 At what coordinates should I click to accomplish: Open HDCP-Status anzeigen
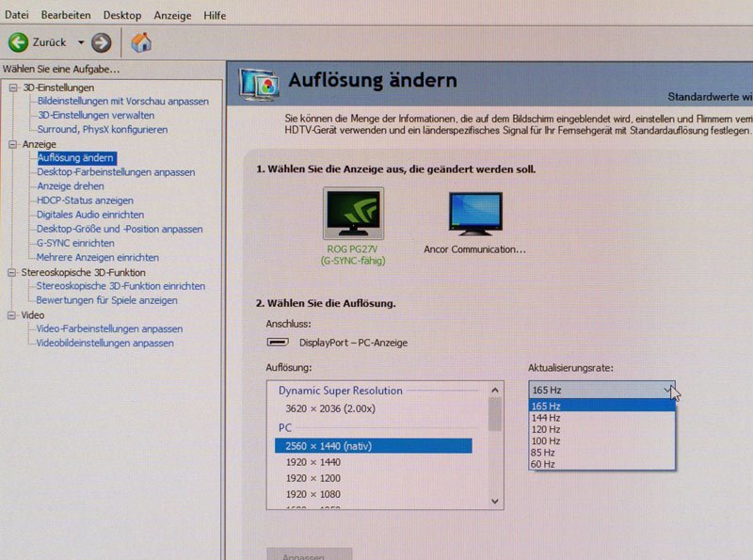click(85, 200)
